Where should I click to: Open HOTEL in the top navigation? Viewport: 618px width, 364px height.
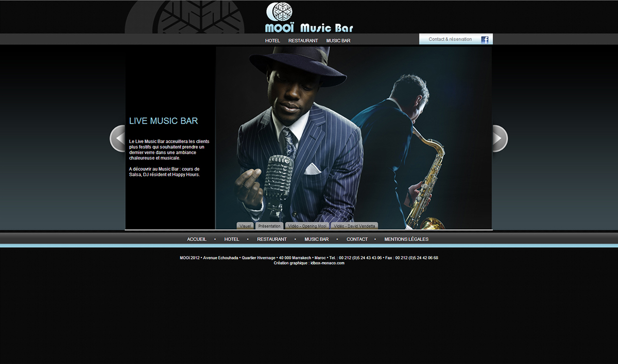(272, 41)
